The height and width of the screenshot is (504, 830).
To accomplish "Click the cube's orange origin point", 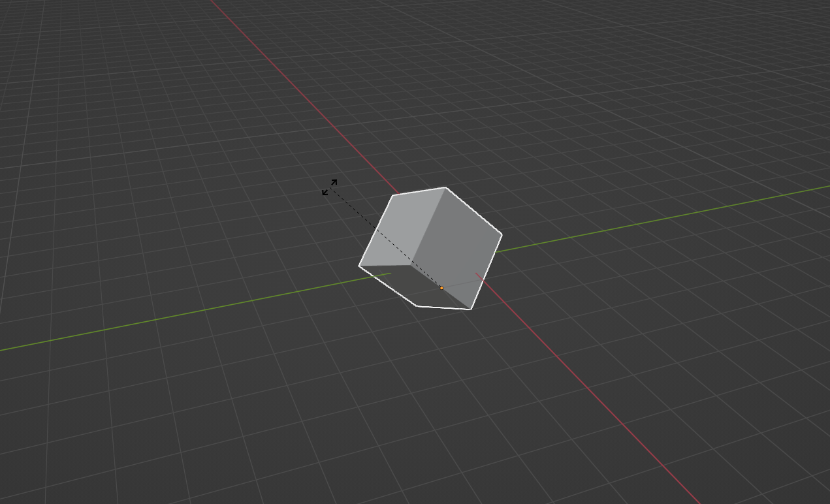I will point(441,288).
